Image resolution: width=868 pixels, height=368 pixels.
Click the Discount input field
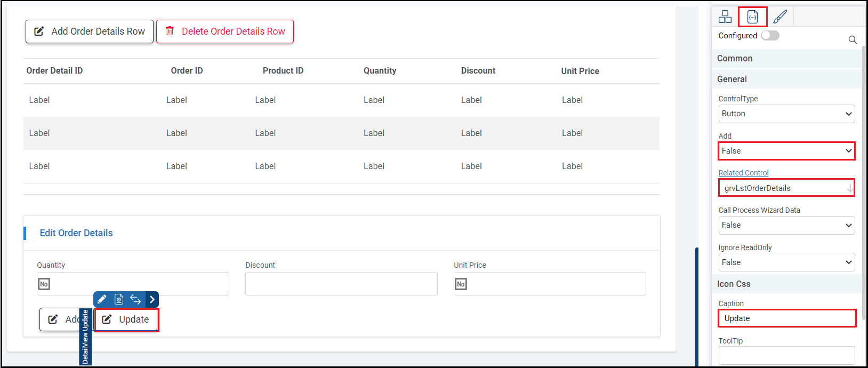pyautogui.click(x=341, y=284)
